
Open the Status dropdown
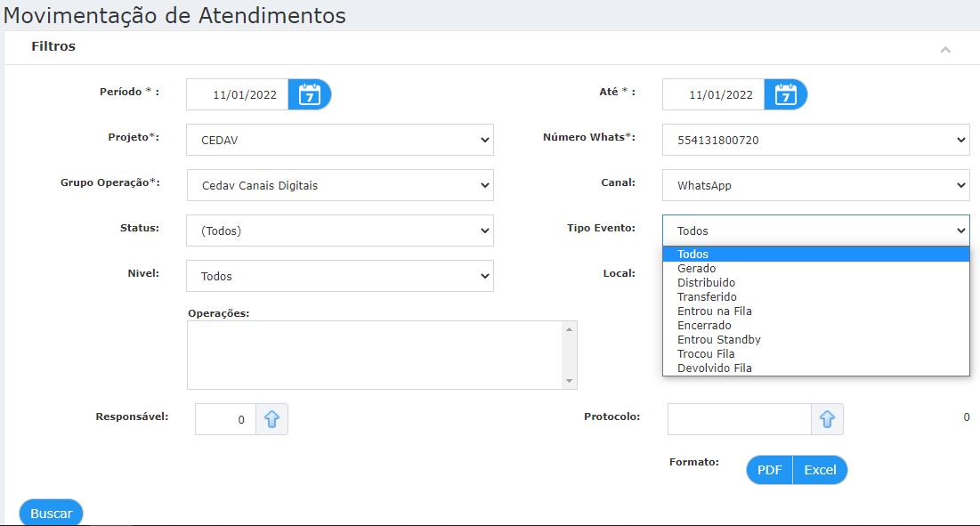click(x=340, y=231)
